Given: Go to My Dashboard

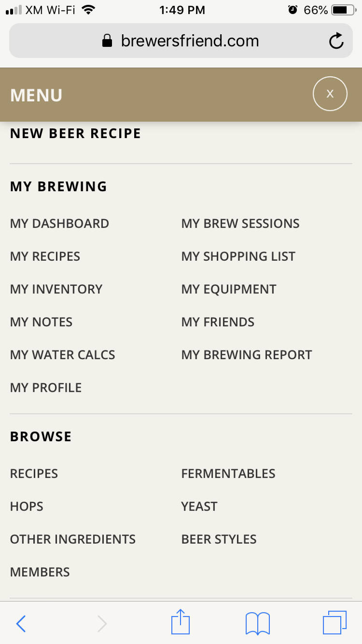Looking at the screenshot, I should tap(59, 224).
